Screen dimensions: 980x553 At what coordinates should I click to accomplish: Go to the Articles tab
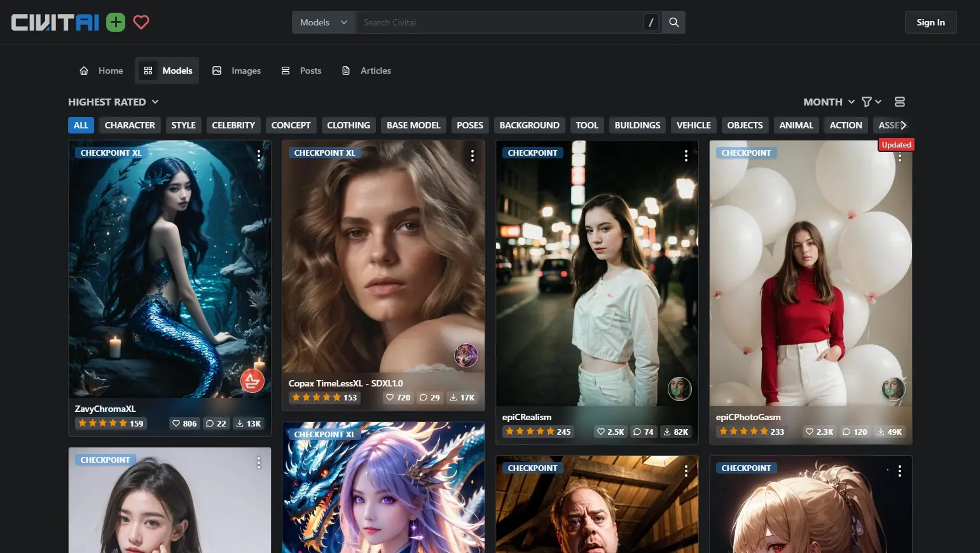366,71
